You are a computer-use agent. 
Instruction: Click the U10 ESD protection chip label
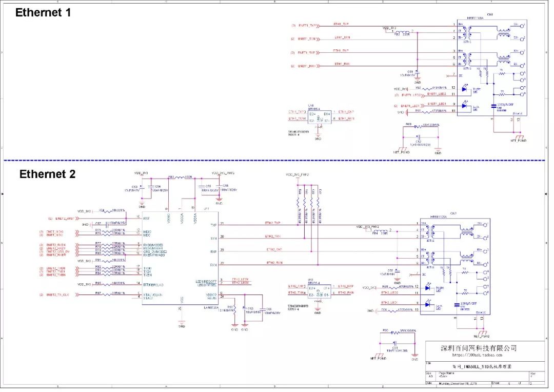click(x=310, y=105)
